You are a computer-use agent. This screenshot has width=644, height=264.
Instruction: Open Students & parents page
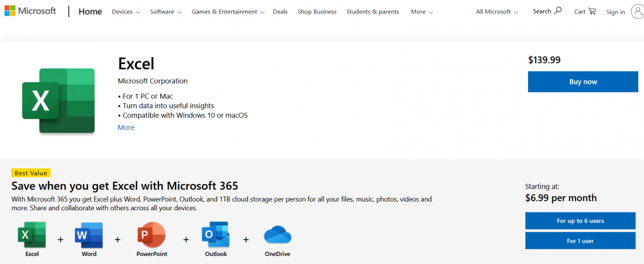click(373, 11)
